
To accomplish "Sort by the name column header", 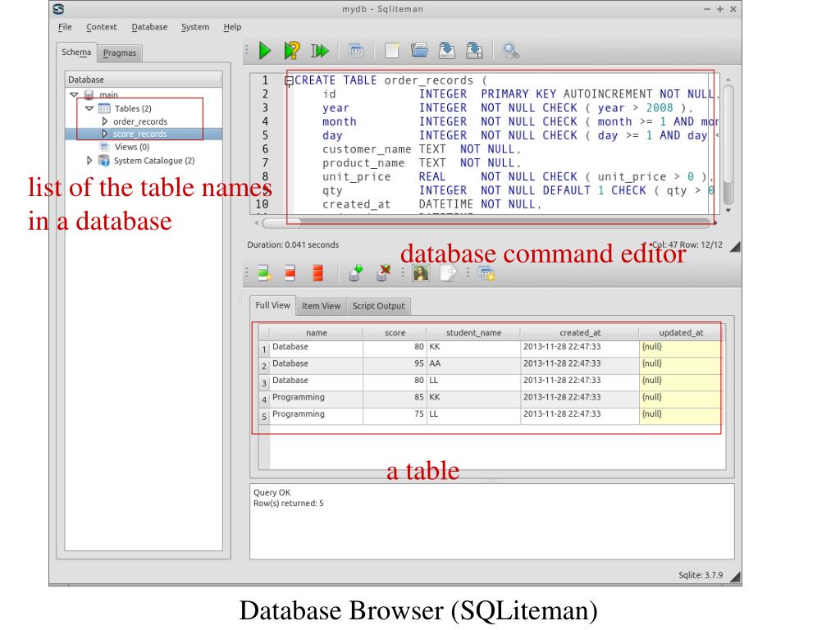I will (316, 333).
